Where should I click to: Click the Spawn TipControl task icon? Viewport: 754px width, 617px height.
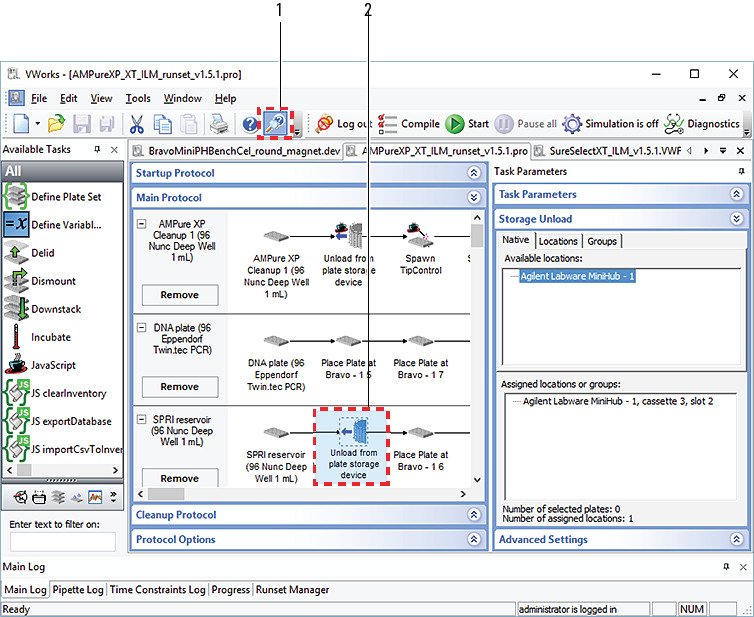[x=419, y=235]
